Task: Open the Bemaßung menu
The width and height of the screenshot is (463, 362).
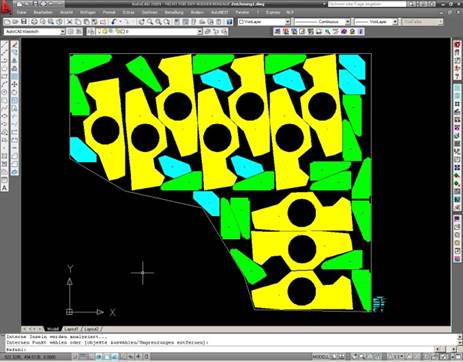Action: [174, 12]
